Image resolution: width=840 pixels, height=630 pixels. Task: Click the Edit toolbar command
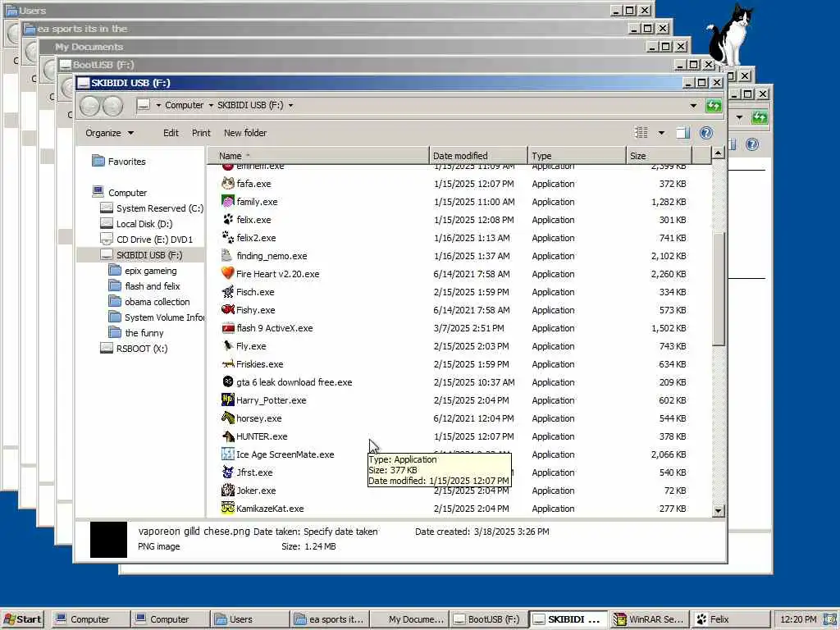click(x=171, y=133)
